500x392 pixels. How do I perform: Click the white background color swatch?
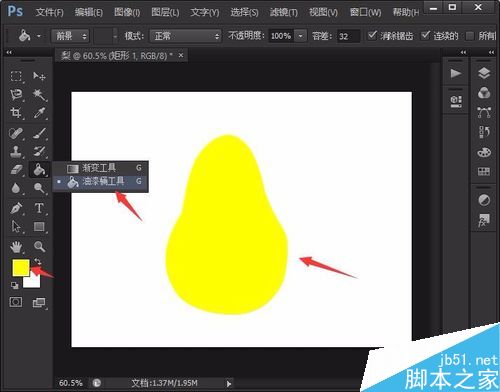tap(33, 282)
